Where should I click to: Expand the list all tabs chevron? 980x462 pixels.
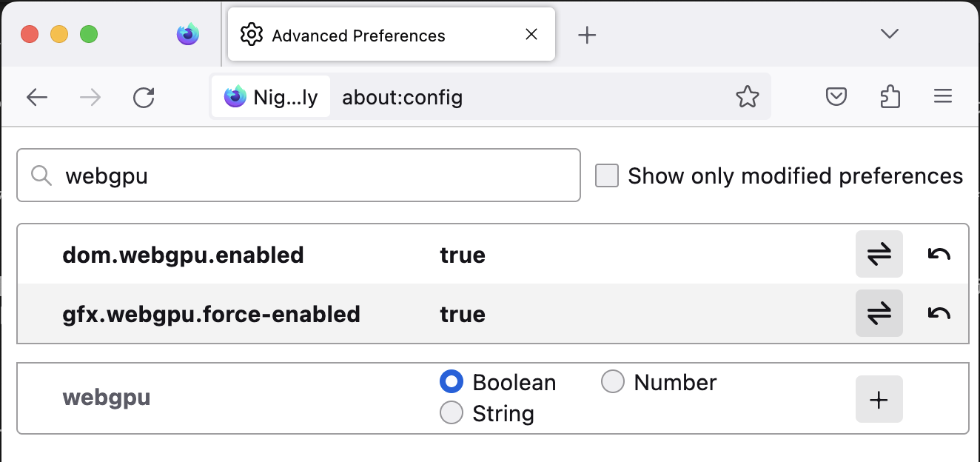890,33
